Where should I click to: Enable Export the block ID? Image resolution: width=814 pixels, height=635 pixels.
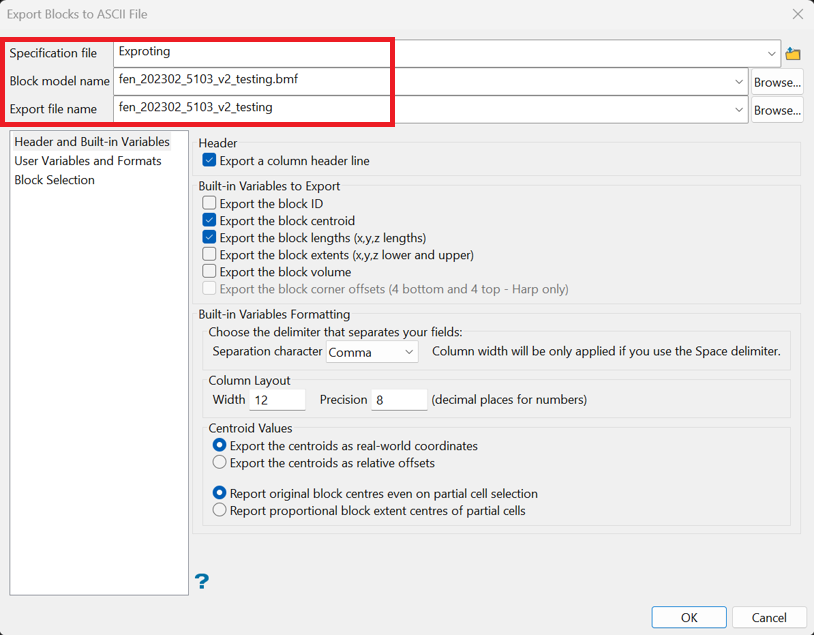coord(208,203)
